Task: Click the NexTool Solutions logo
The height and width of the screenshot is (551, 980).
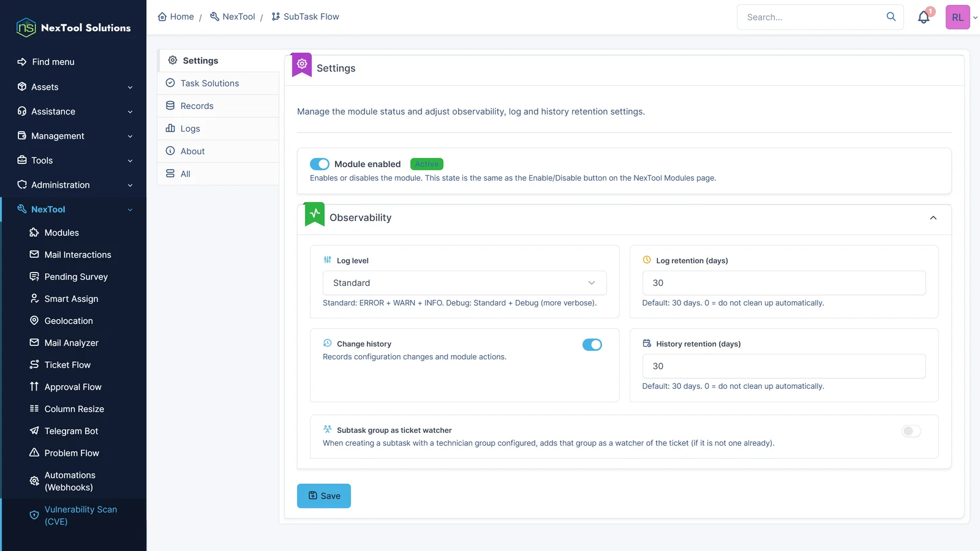Action: (x=73, y=28)
